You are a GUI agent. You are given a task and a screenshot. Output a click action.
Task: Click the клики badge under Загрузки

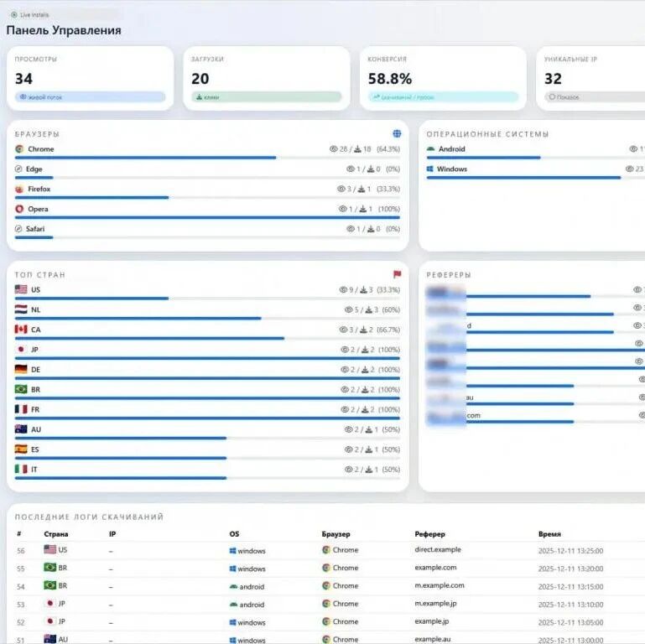(266, 97)
